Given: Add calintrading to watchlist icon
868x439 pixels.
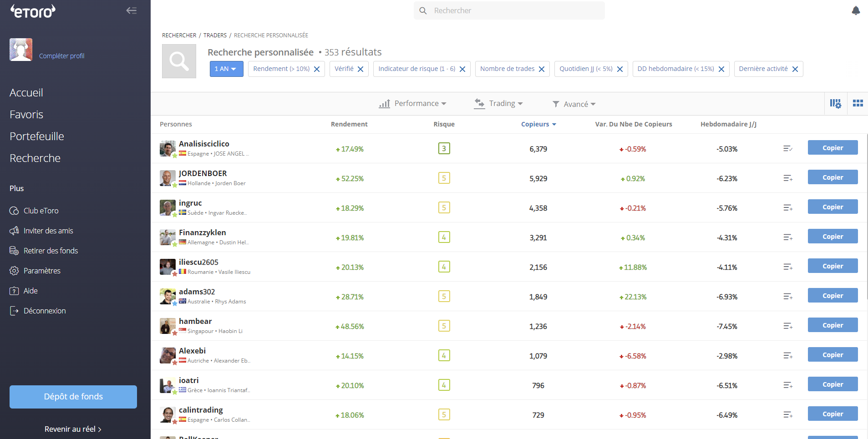Looking at the screenshot, I should point(788,415).
